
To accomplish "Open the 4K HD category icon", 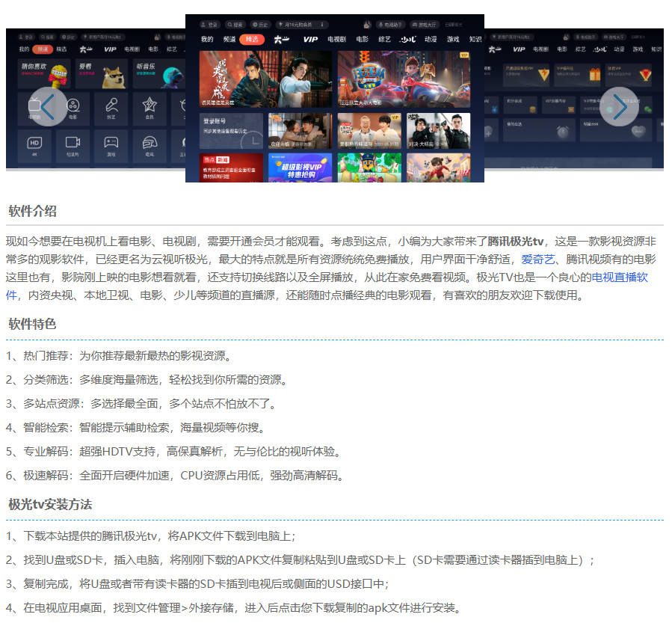I will (x=34, y=142).
